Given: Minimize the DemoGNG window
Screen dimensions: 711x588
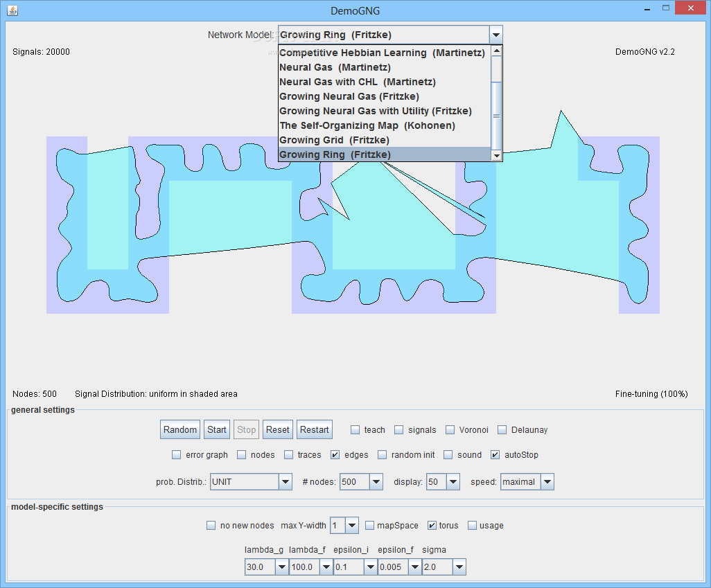Looking at the screenshot, I should pos(647,8).
